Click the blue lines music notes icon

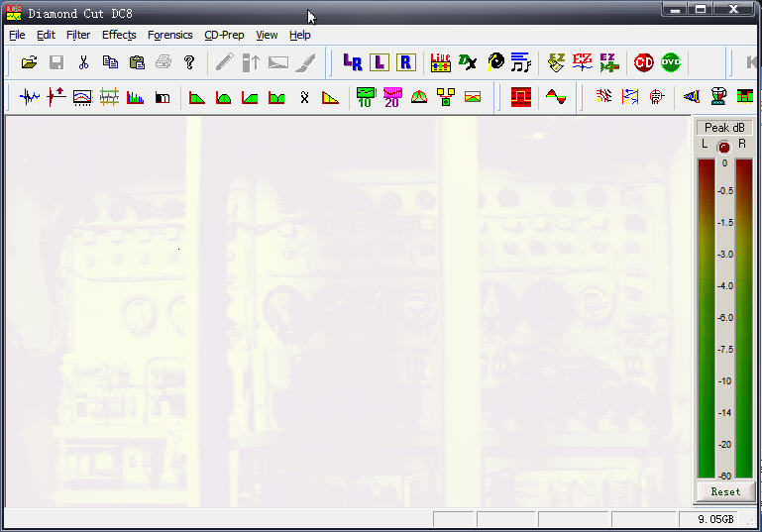pos(521,62)
